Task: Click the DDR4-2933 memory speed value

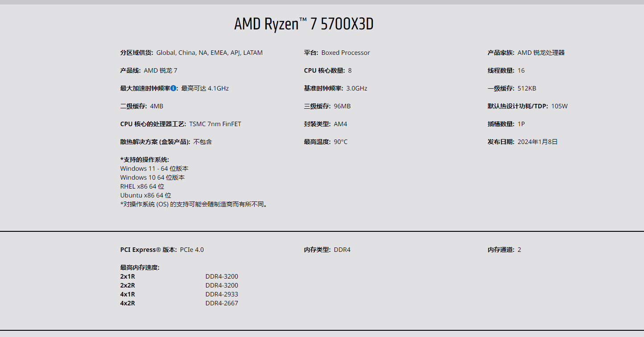Action: tap(222, 294)
